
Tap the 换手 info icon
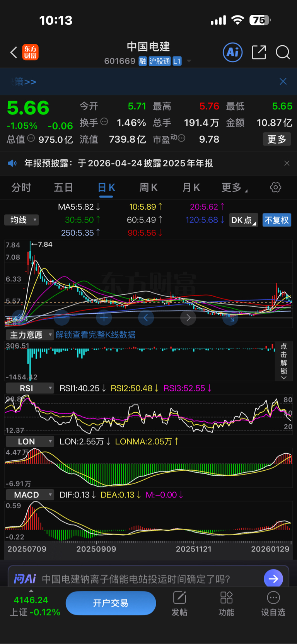tap(104, 122)
